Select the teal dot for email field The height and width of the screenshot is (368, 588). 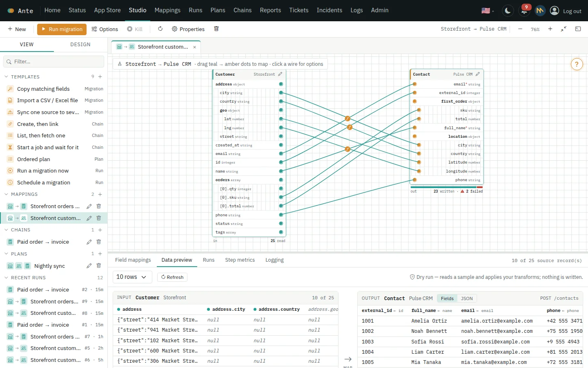tap(281, 154)
